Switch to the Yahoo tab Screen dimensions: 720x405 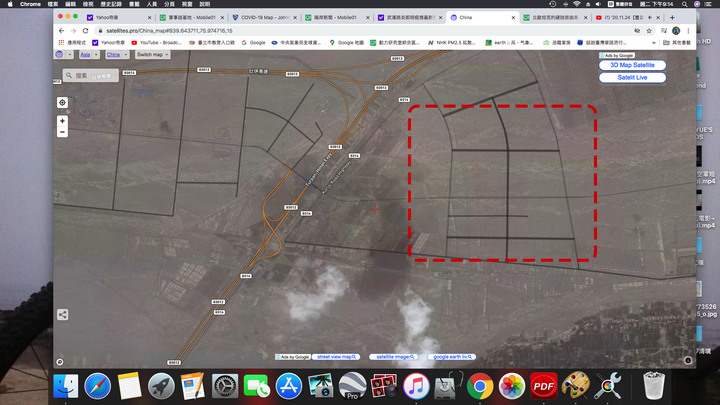point(118,17)
